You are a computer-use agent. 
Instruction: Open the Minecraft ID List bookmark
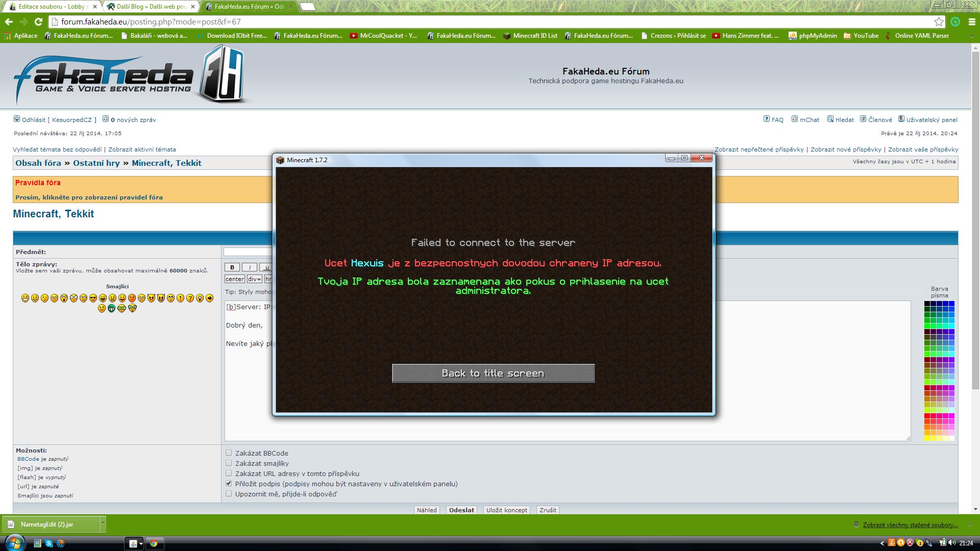point(530,36)
